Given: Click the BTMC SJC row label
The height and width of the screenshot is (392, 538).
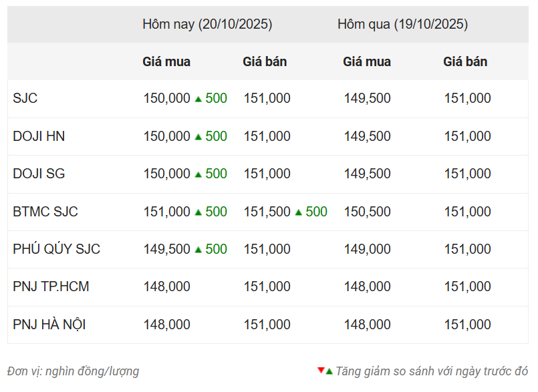Looking at the screenshot, I should pyautogui.click(x=45, y=212).
